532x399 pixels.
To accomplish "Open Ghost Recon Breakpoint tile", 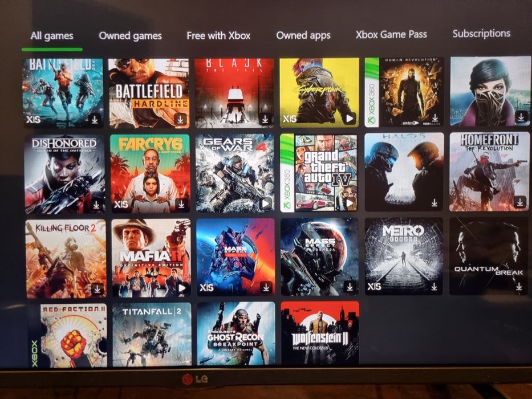I will point(236,334).
